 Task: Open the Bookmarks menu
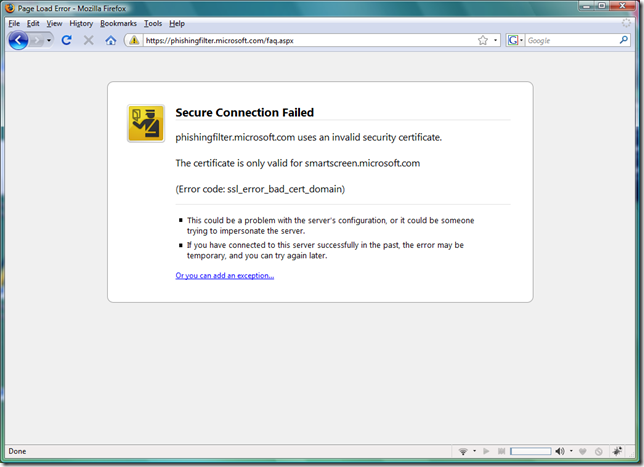118,23
